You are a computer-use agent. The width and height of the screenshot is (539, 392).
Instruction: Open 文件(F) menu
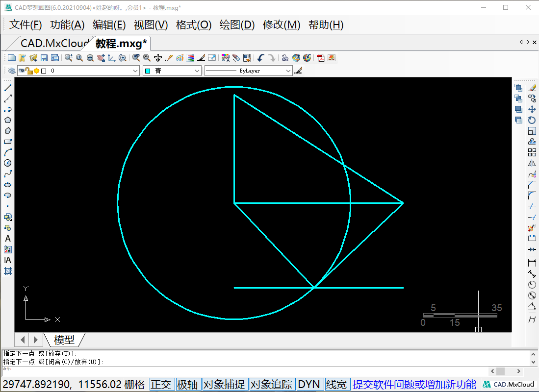pos(26,24)
